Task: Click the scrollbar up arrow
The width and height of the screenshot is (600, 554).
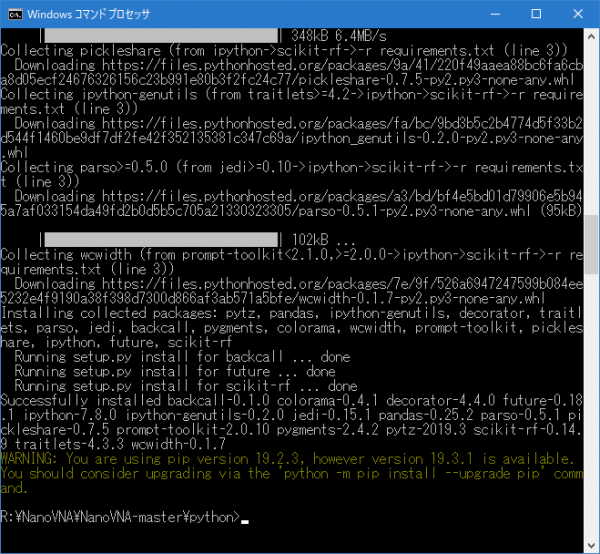Action: pos(591,37)
